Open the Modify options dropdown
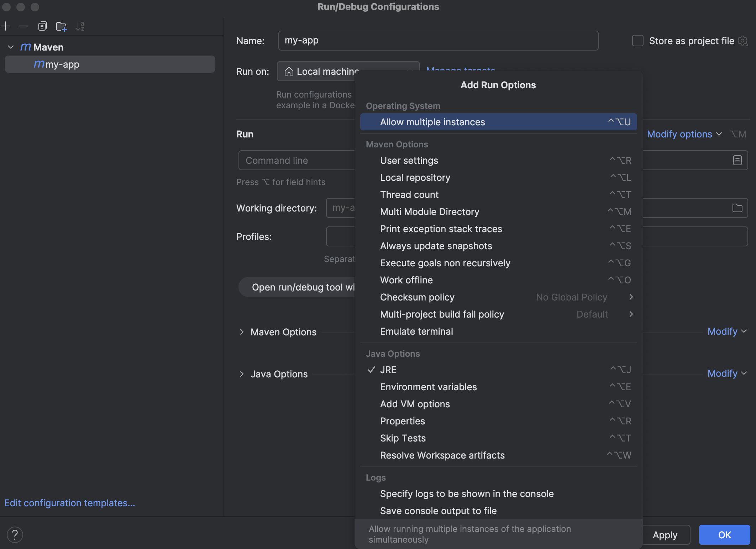756x549 pixels. [684, 134]
